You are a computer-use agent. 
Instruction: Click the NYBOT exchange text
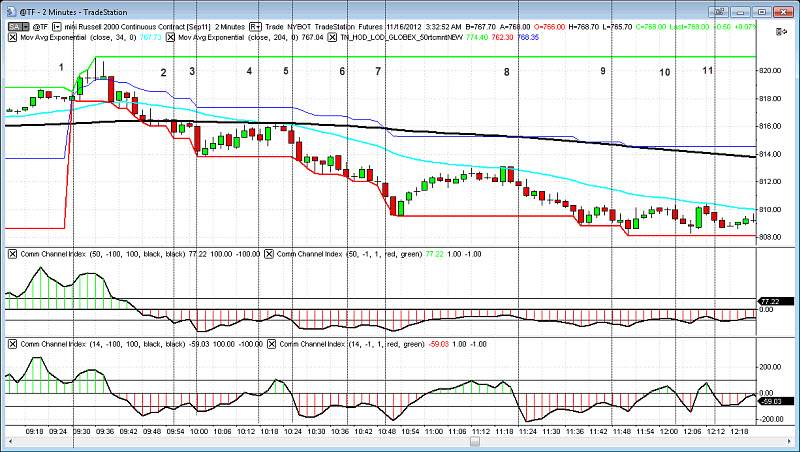[x=298, y=27]
